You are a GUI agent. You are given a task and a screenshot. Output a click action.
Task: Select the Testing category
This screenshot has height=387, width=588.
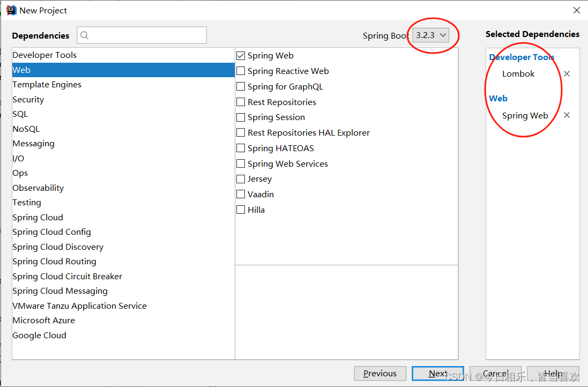pos(123,203)
